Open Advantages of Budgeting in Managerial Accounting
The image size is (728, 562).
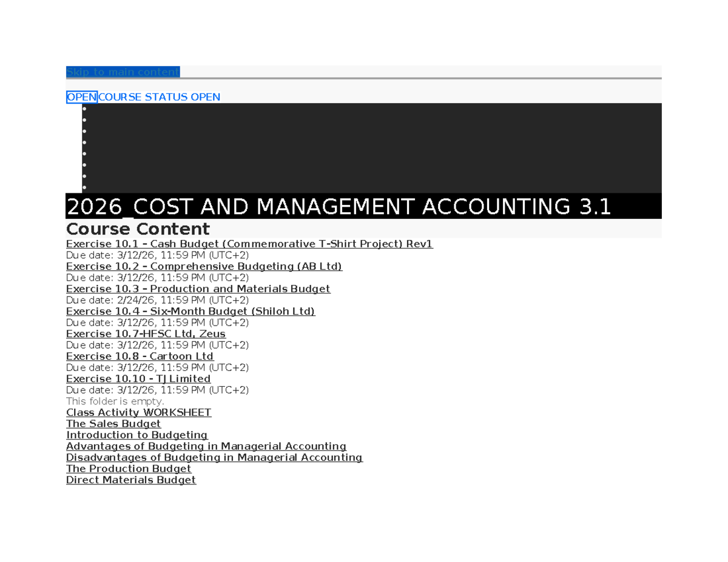click(206, 446)
